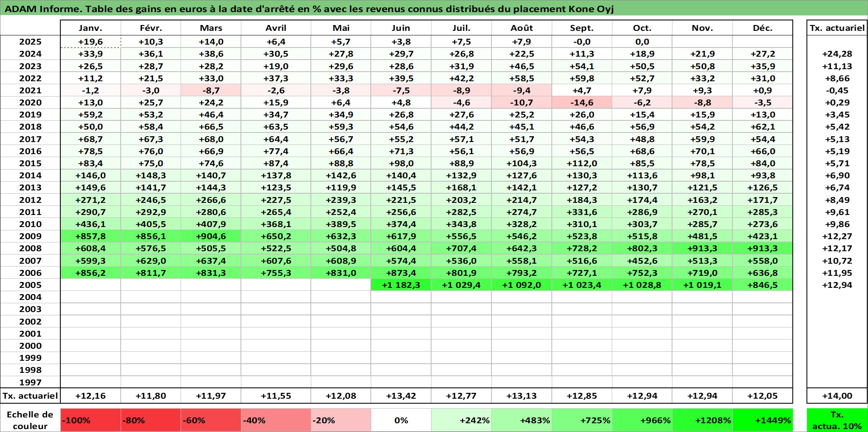868x432 pixels.
Task: Select the "Janv." column header
Action: pos(90,28)
